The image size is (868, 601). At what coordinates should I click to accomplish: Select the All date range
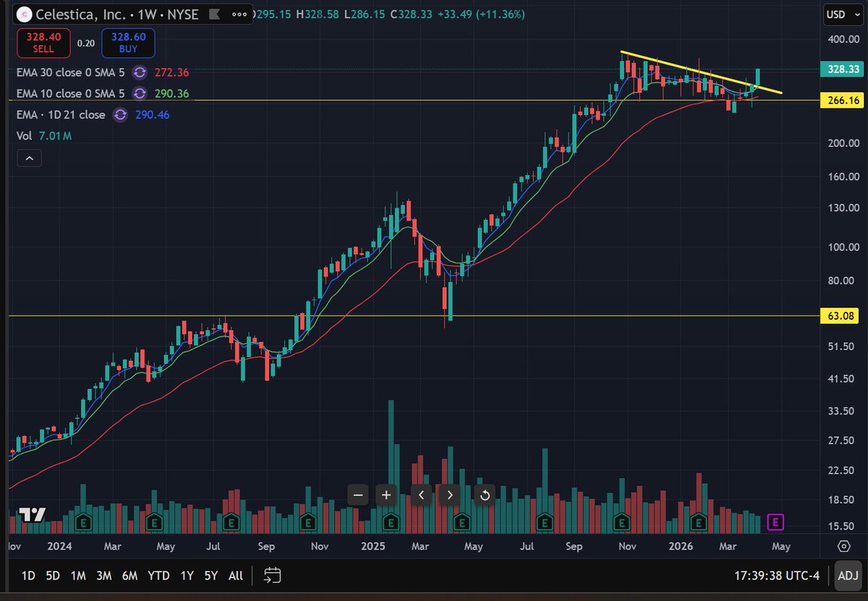[x=235, y=576]
